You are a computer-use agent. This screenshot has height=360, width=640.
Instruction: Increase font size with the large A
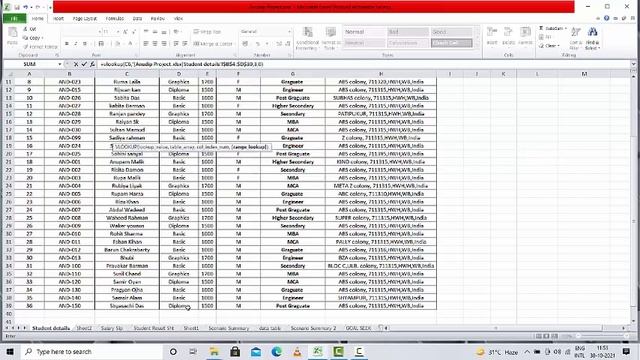coord(125,32)
